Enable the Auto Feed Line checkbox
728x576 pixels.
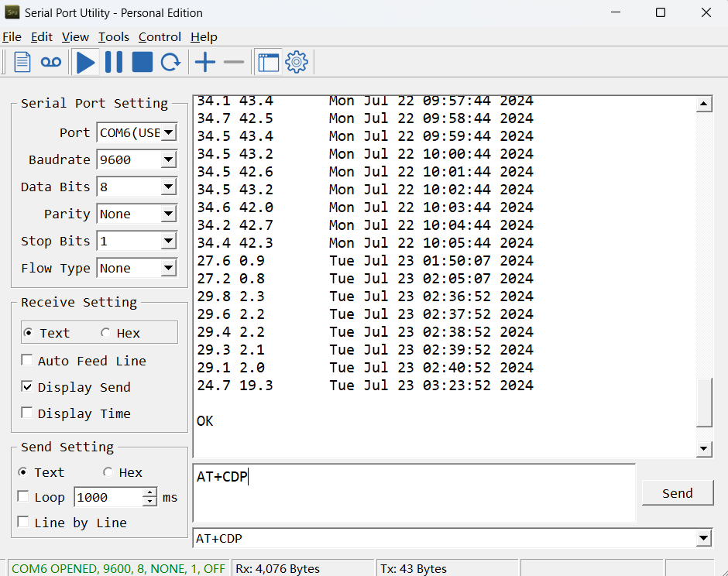[x=27, y=360]
